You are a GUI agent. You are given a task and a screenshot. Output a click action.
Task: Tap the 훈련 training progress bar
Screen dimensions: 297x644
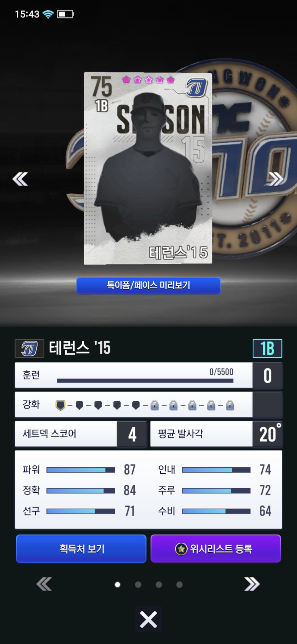[145, 381]
